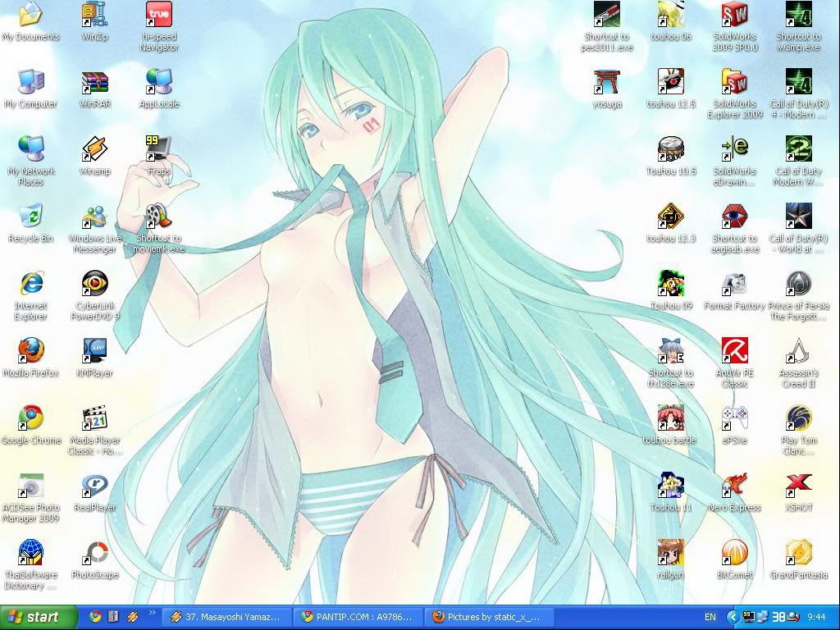
Task: Click the yosuga desktop icon
Action: (x=607, y=81)
